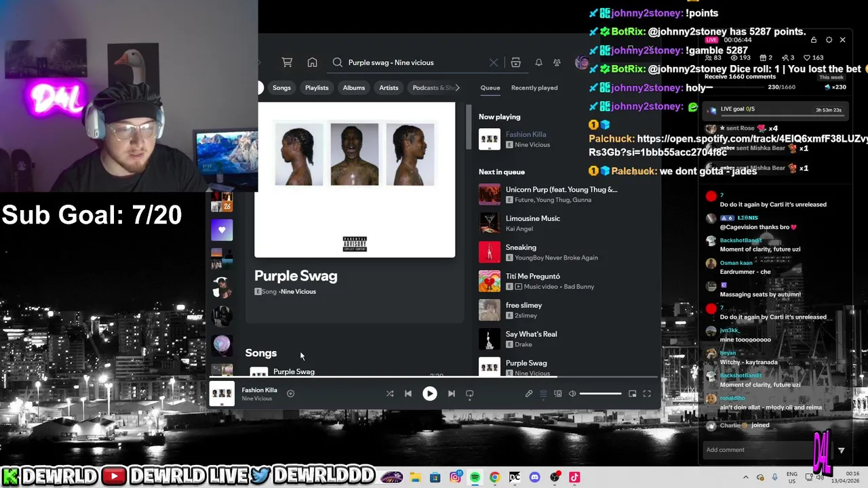Select the Artists filter chip

pyautogui.click(x=389, y=87)
